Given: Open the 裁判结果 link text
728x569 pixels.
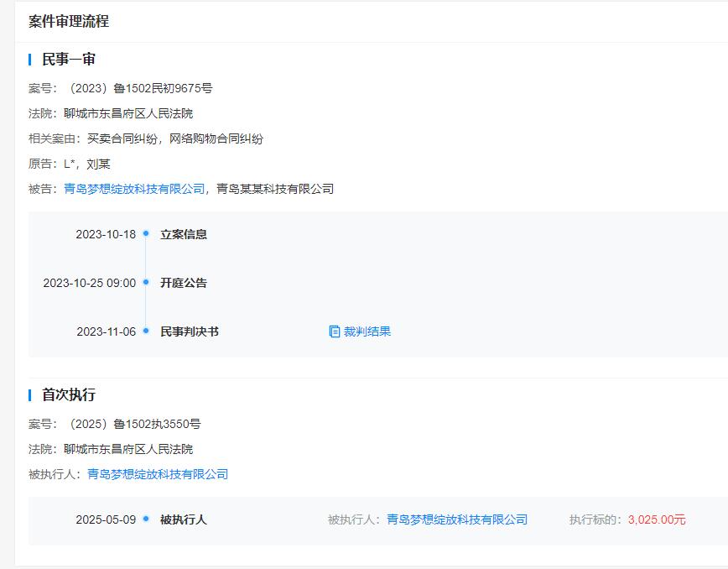Looking at the screenshot, I should click(367, 331).
